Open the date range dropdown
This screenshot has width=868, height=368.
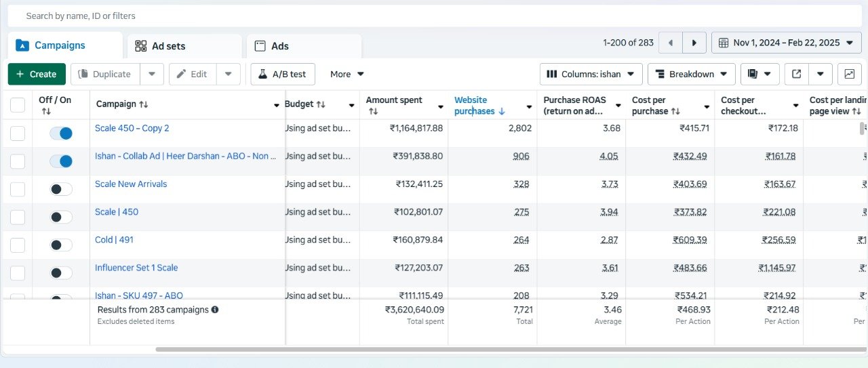coord(785,43)
